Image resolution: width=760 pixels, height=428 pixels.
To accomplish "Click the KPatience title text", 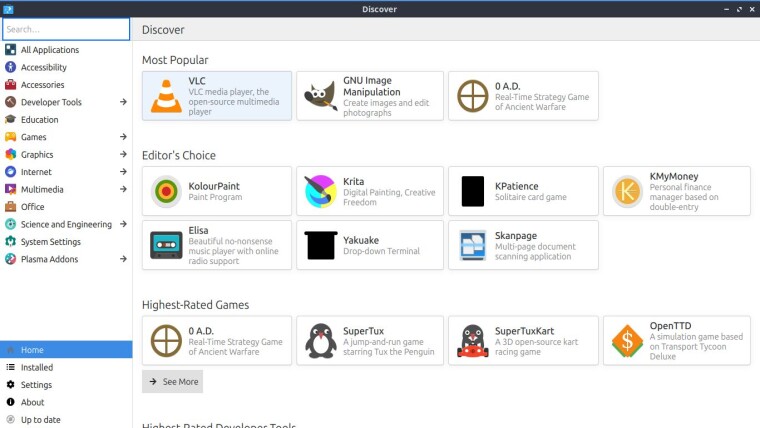I will pyautogui.click(x=517, y=186).
